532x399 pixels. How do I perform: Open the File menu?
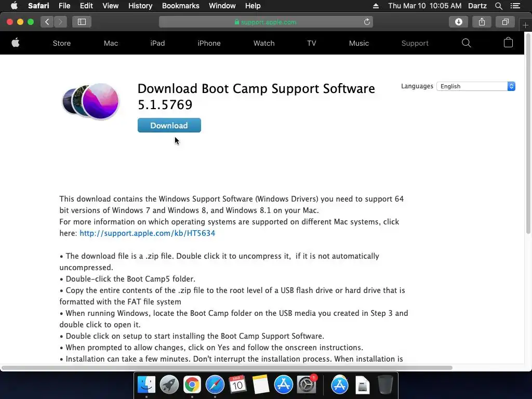pos(64,6)
